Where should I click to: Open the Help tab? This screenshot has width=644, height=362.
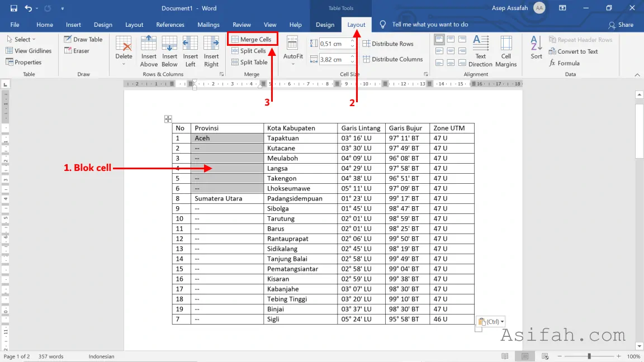tap(295, 25)
